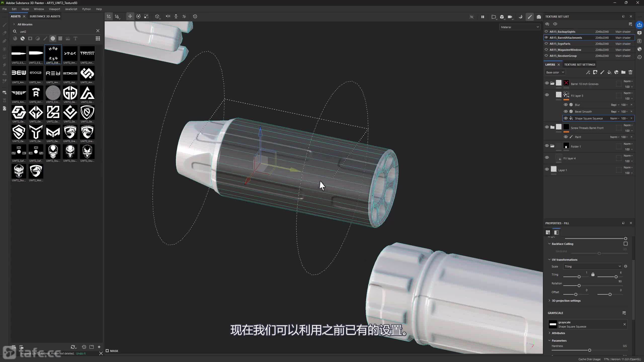Click the add mask icon in Layers toolbar
The image size is (644, 362).
(595, 72)
